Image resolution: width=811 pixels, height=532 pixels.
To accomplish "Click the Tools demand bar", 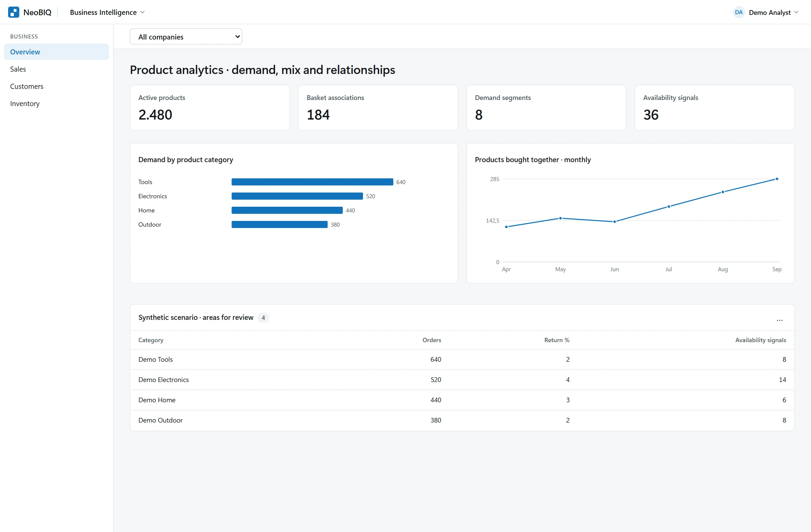I will pyautogui.click(x=312, y=182).
